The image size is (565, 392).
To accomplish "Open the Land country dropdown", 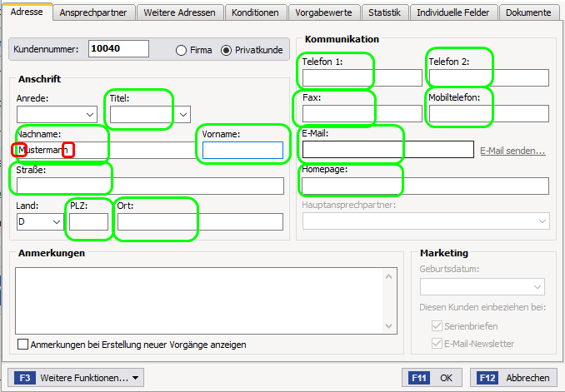I will (40, 221).
